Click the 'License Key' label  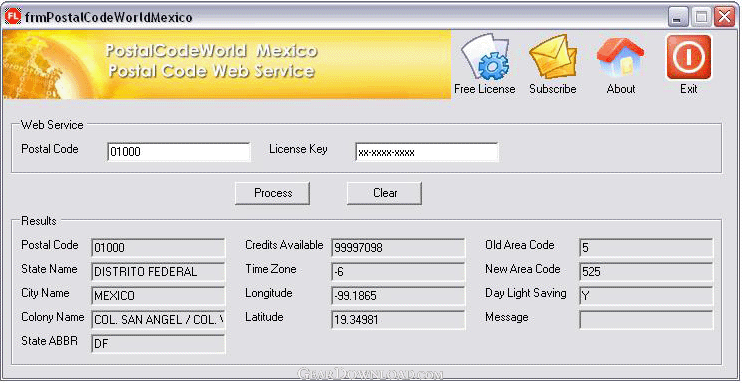(298, 149)
